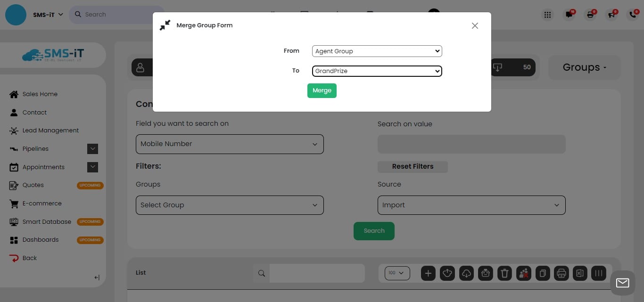The height and width of the screenshot is (302, 644).
Task: Click the Search on value input field
Action: (471, 144)
